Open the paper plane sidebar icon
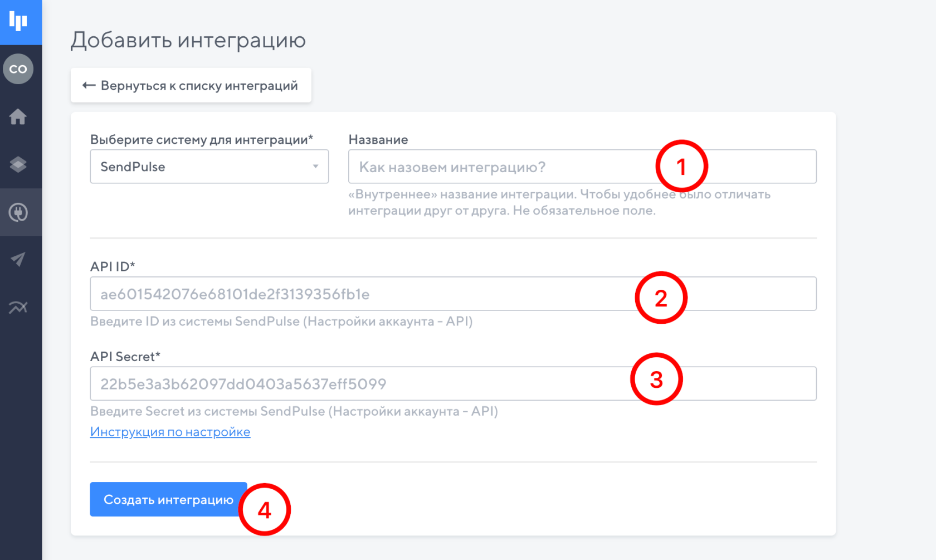 pyautogui.click(x=18, y=260)
